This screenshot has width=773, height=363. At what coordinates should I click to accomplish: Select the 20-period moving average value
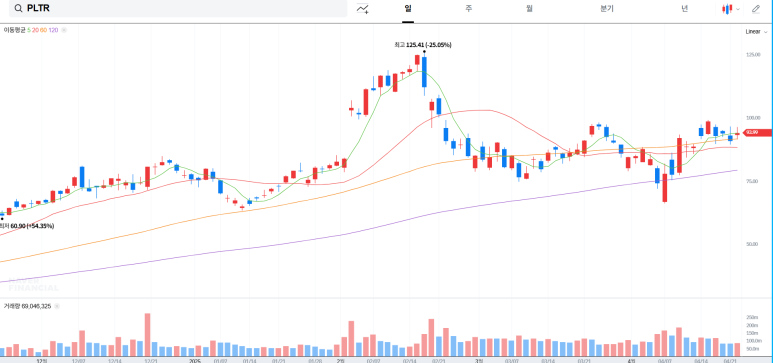(35, 30)
